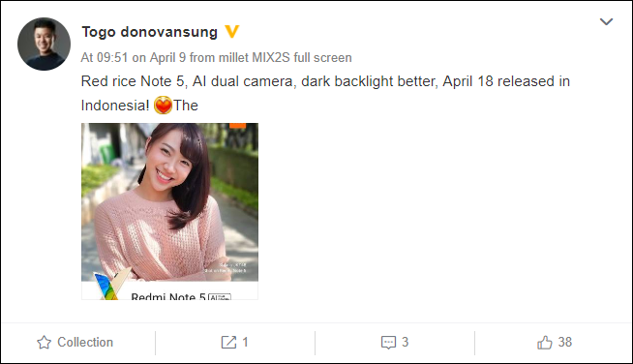Expand the post options chevron menu
Image resolution: width=633 pixels, height=364 pixels.
coord(606,21)
